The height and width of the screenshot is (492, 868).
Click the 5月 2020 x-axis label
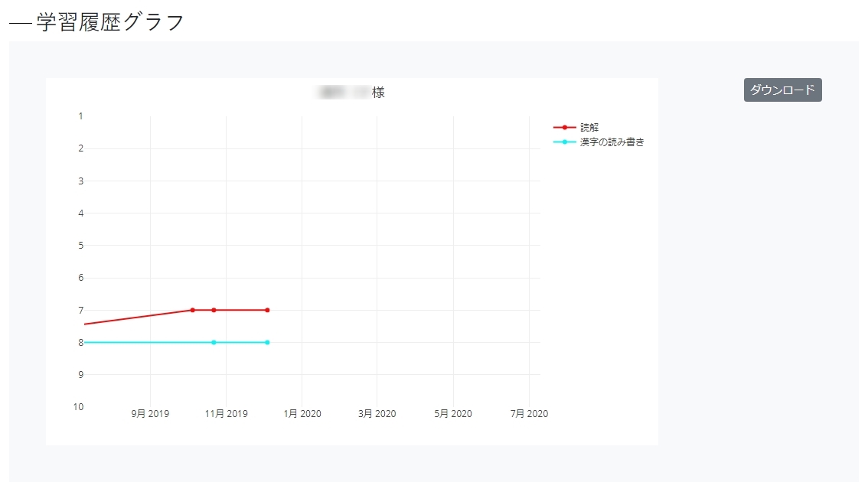tap(453, 414)
